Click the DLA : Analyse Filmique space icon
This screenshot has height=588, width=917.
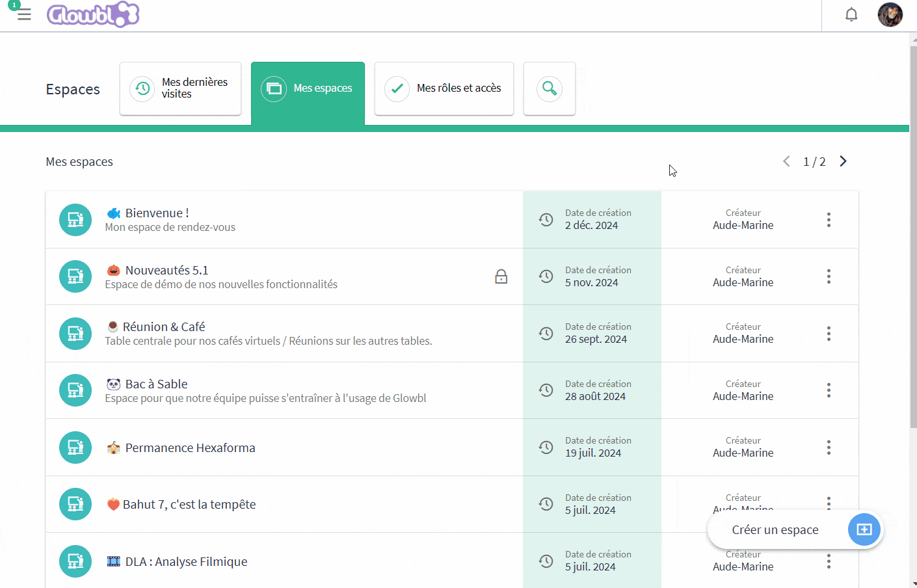[x=75, y=561]
